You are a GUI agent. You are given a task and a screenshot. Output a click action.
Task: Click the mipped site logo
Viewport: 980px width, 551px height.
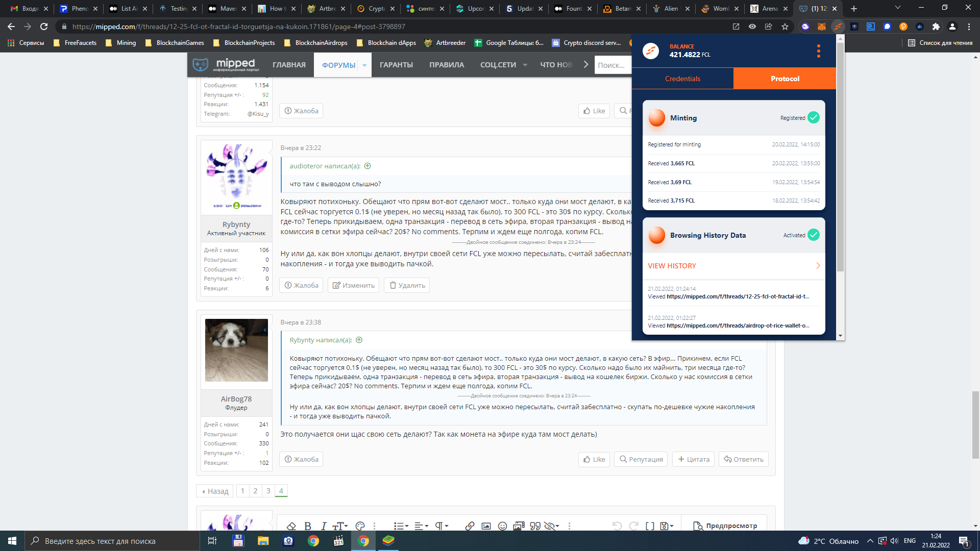tap(226, 65)
